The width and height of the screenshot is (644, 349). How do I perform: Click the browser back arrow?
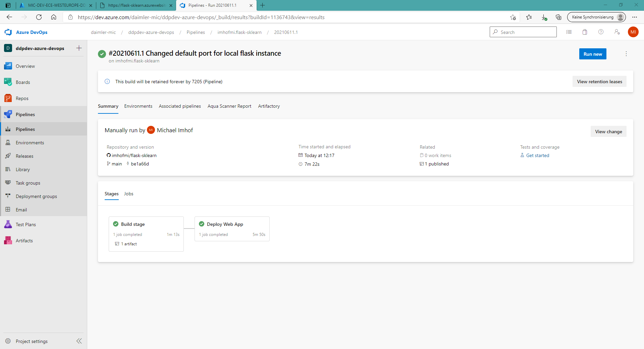point(9,17)
